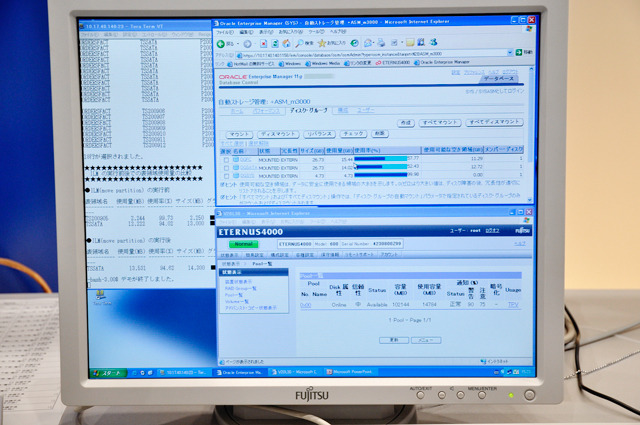This screenshot has width=640, height=425.
Task: Click the address bar URL field
Action: click(x=372, y=54)
